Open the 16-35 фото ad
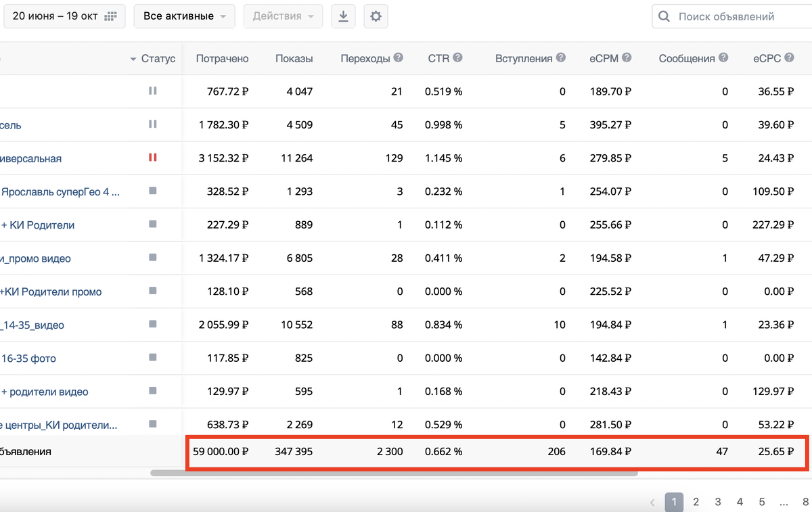 pyautogui.click(x=28, y=358)
